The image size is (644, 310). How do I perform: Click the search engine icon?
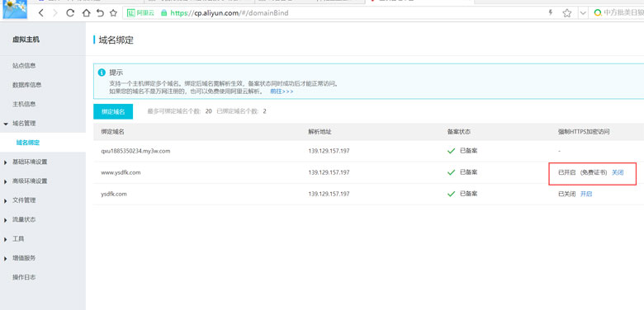click(598, 13)
